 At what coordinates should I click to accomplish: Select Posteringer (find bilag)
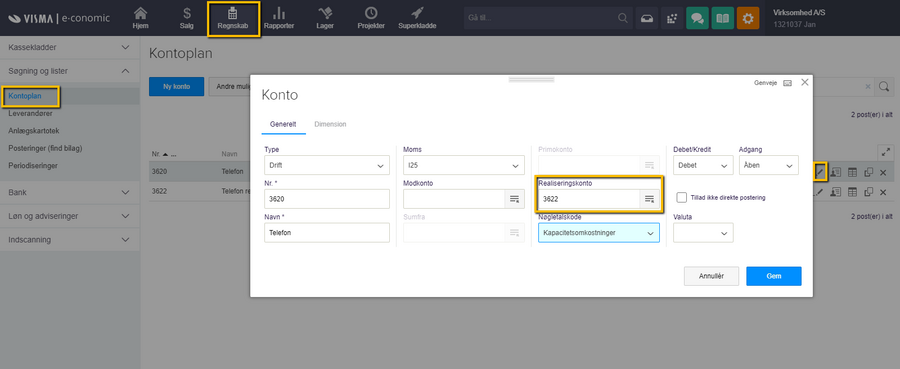[45, 148]
